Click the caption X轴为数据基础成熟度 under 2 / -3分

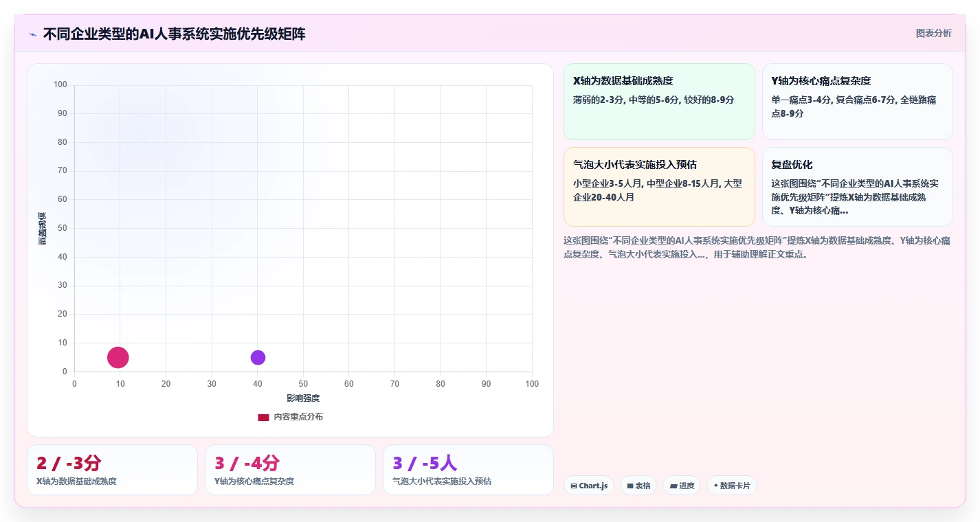point(76,481)
